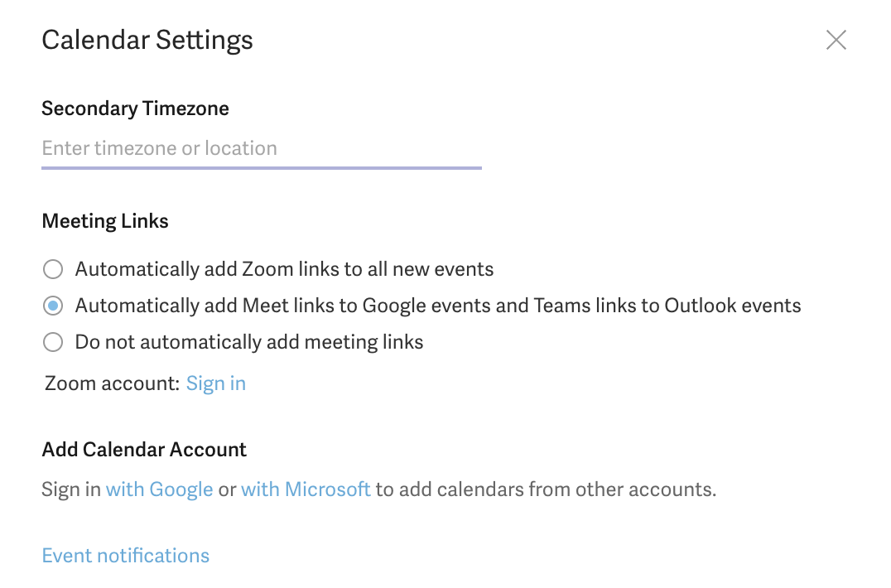Add a calendar account with Microsoft
The image size is (891, 588).
[306, 489]
